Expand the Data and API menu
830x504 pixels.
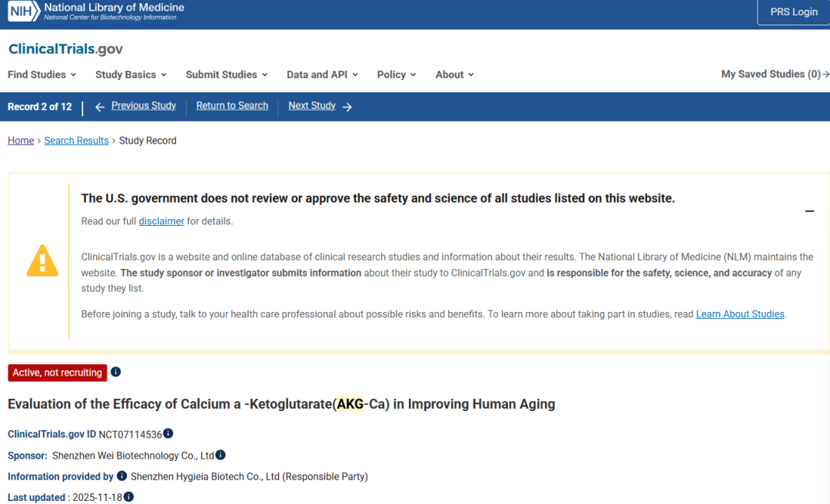[322, 75]
